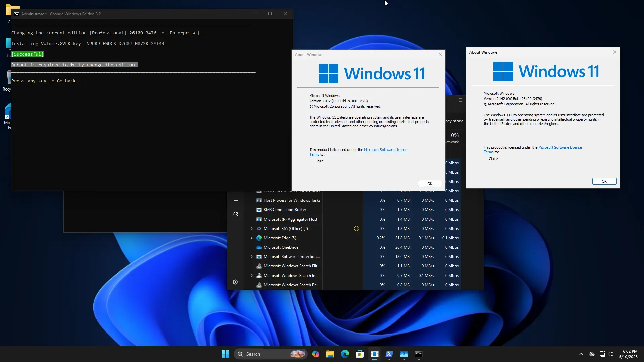644x362 pixels.
Task: Expand the Microsoft Windows Search In... group
Action: point(251,276)
